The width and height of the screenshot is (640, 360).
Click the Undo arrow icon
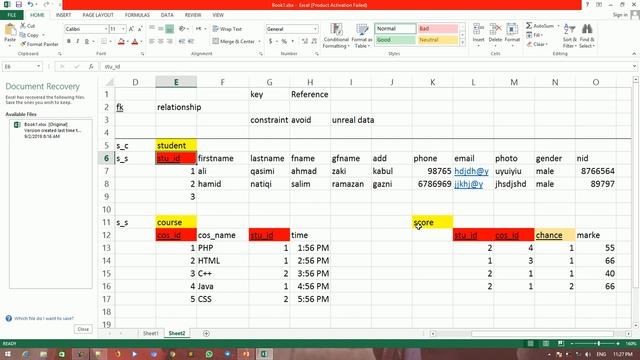click(x=30, y=4)
